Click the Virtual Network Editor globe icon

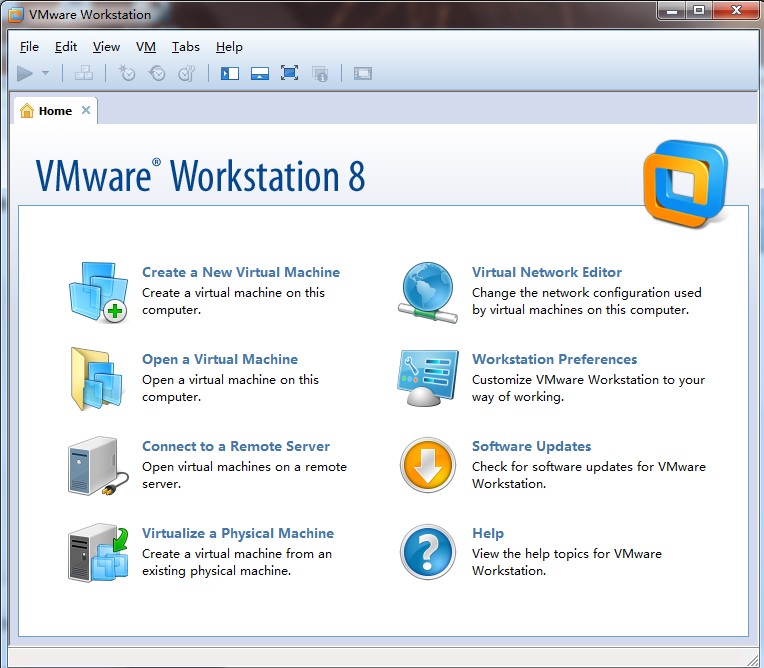click(428, 292)
